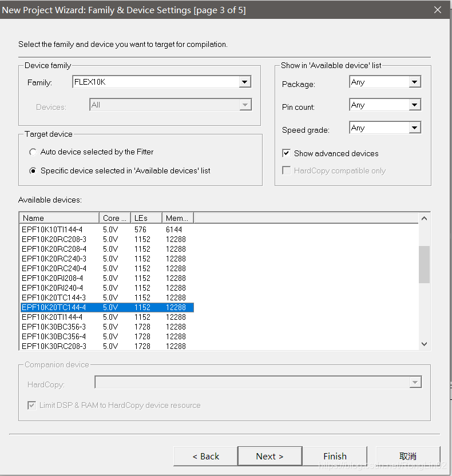Select device EPF10K30BC356-4
This screenshot has height=476, width=452.
(54, 336)
